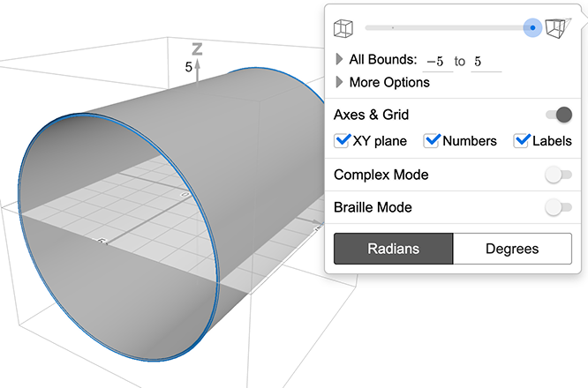Select Radians angle unit
Screen dimensions: 588x388
(393, 249)
